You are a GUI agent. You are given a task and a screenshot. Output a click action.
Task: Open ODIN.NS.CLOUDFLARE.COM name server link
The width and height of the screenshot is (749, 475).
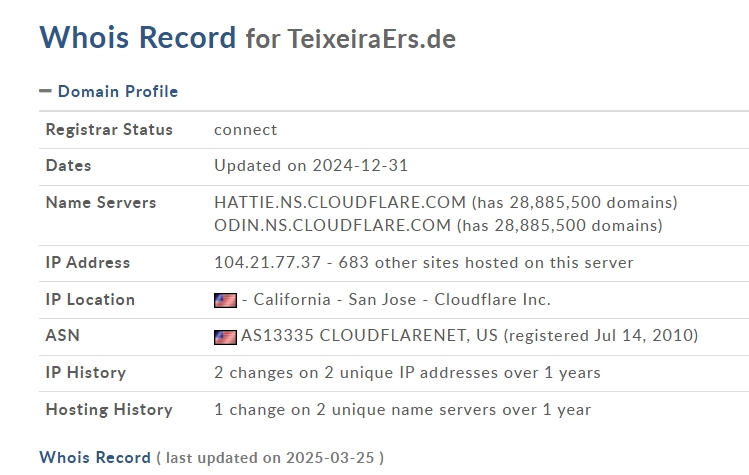[332, 226]
